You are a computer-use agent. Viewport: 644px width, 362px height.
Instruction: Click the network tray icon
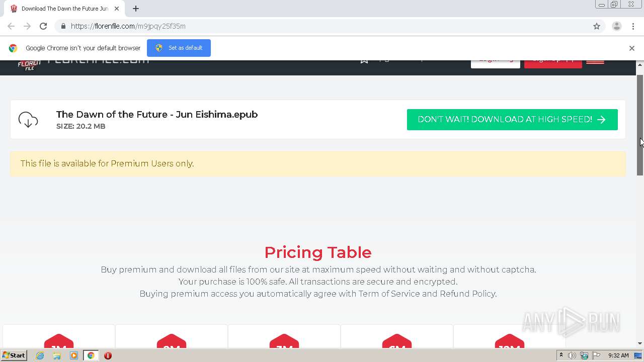(x=584, y=355)
